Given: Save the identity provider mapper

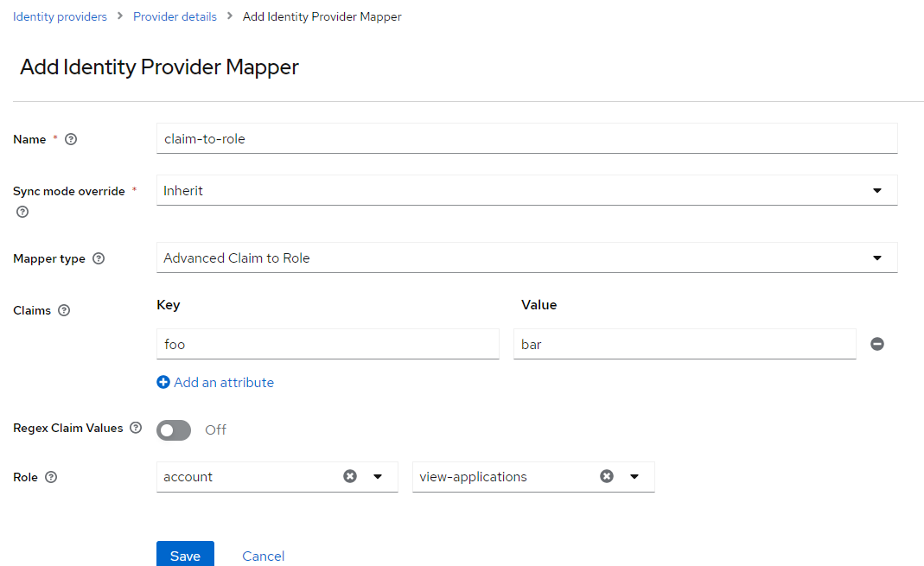Looking at the screenshot, I should pos(185,556).
